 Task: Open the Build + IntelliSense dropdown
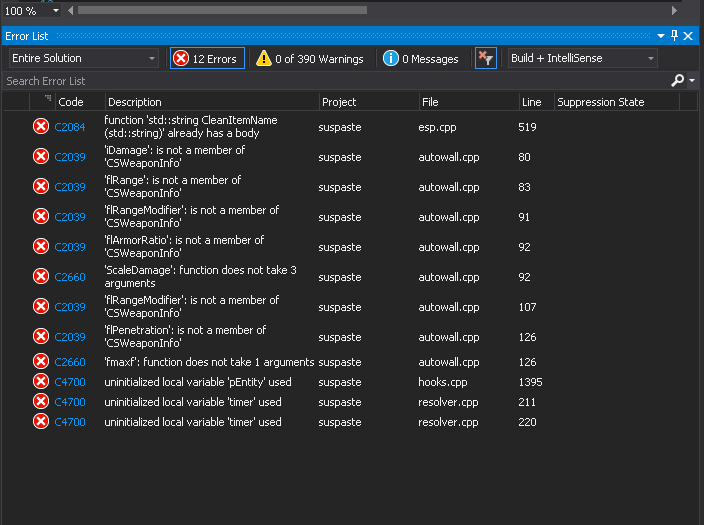coord(582,58)
